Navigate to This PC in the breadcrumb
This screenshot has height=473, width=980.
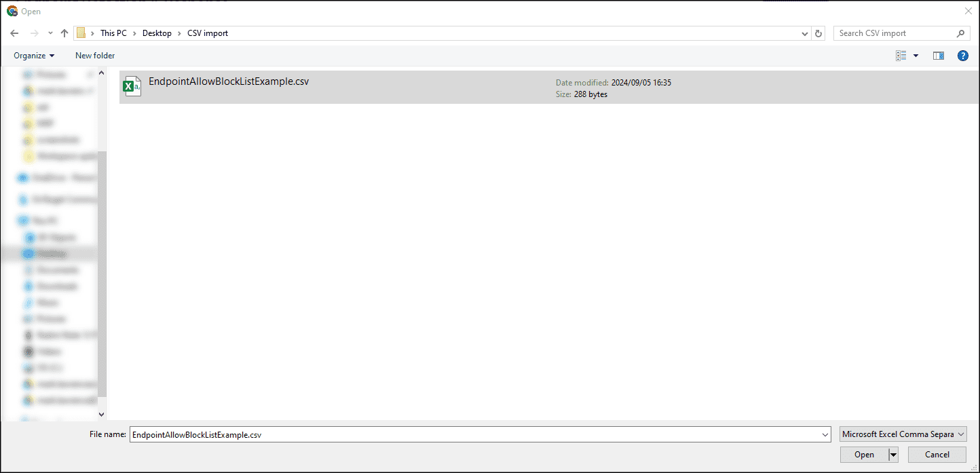pyautogui.click(x=113, y=33)
